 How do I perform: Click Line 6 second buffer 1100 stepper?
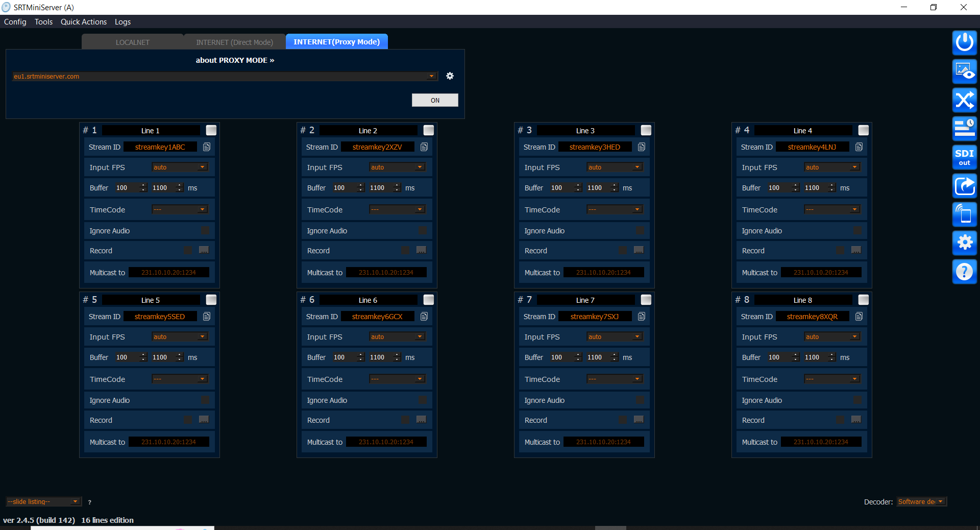click(x=385, y=357)
